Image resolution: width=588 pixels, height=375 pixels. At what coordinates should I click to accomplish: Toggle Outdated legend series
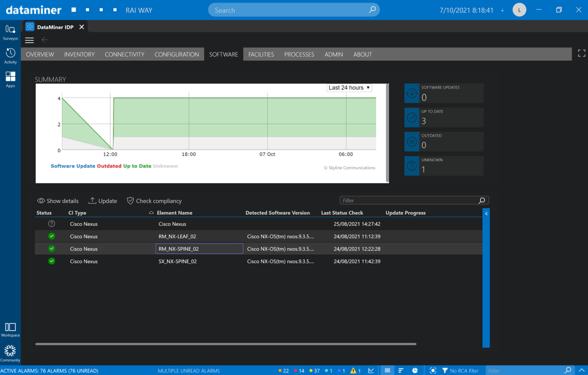coord(109,166)
